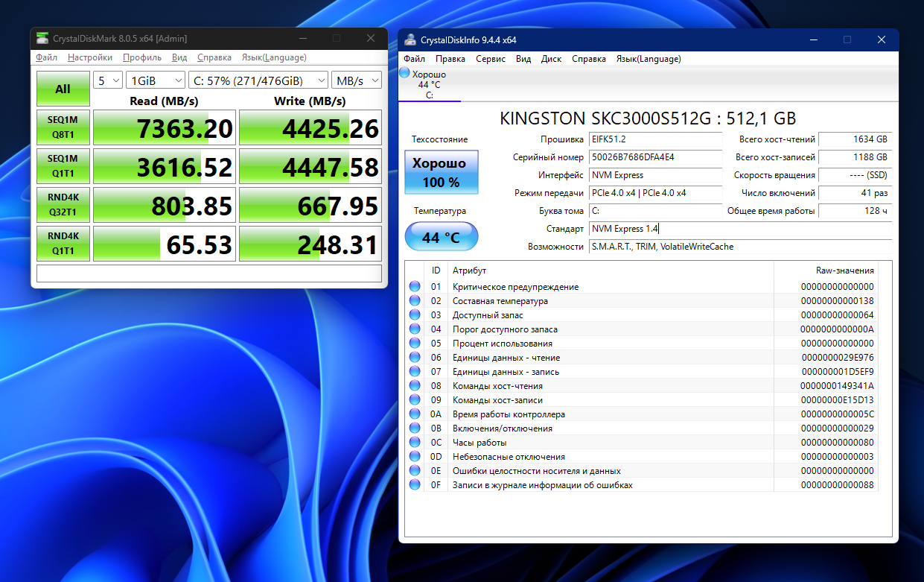
Task: Click the RND4K Q32T1 write result 667.95
Action: point(310,205)
